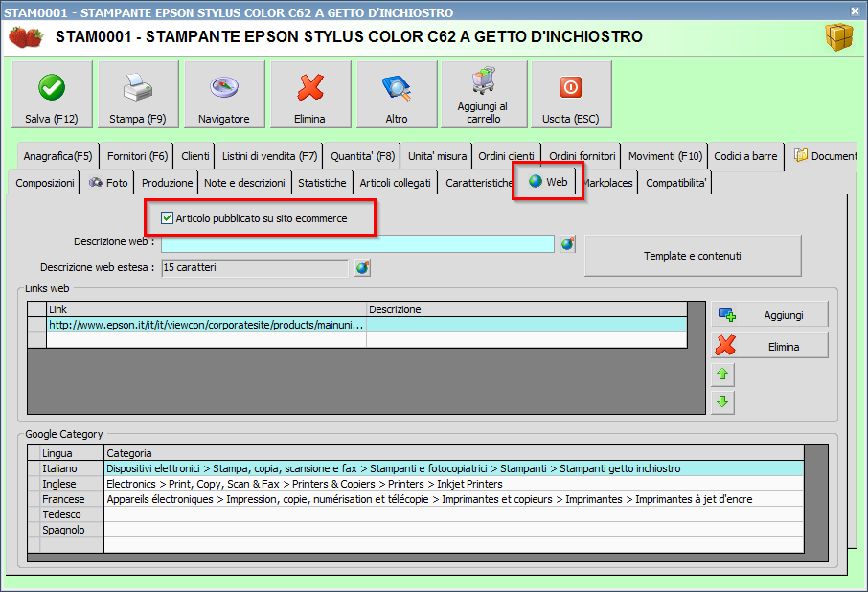
Task: Click the Link column header
Action: 207,309
